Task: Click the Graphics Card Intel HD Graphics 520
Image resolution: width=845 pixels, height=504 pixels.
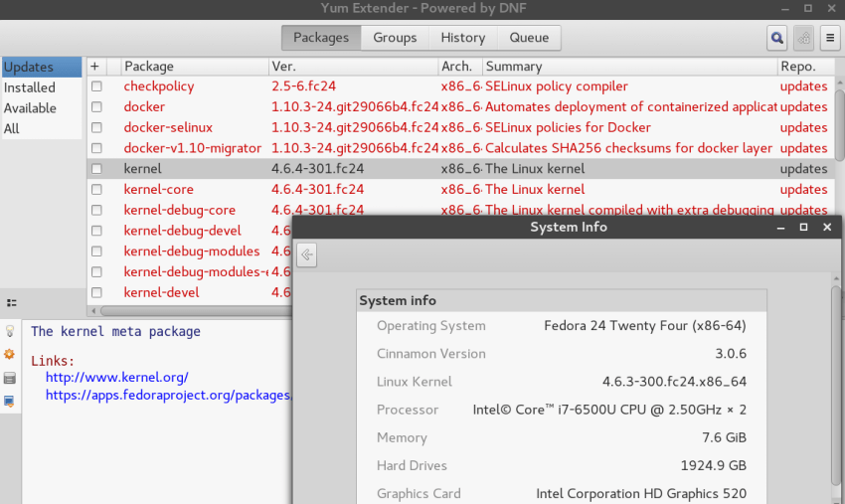Action: point(641,494)
